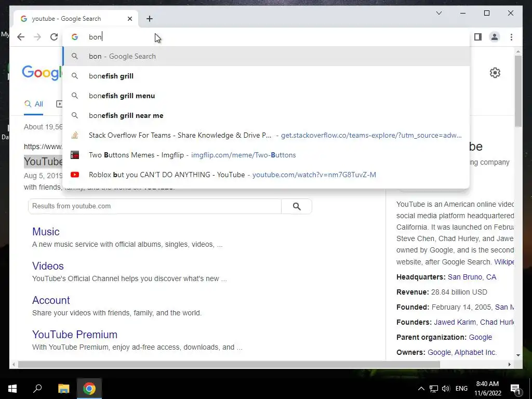Close the youtube - Google Search tab
Screen dimensions: 532x399
[129, 19]
